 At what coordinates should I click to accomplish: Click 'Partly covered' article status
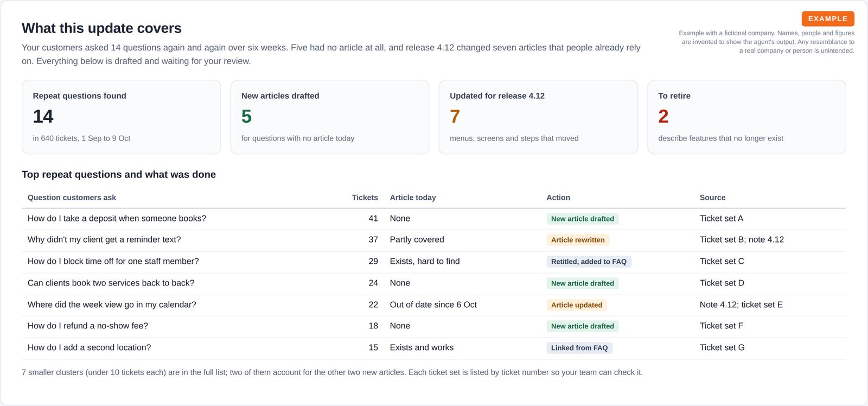click(417, 239)
